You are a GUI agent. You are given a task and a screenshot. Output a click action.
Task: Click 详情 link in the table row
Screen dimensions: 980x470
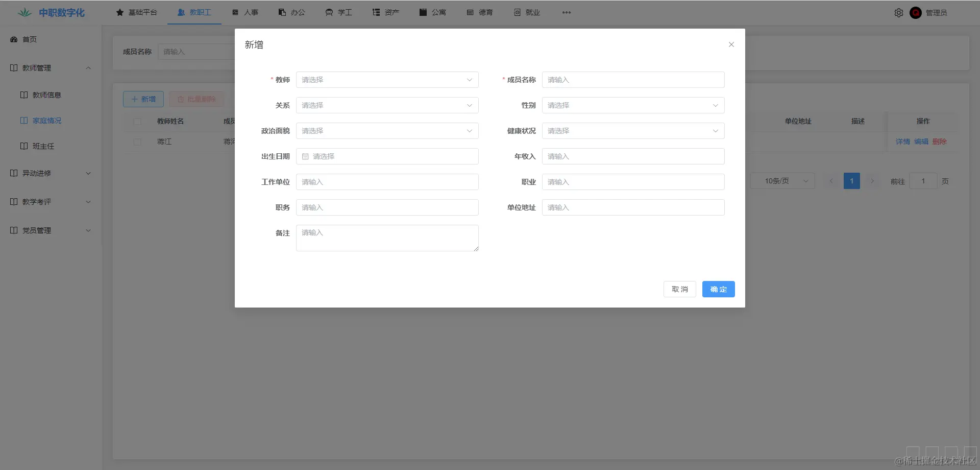pyautogui.click(x=903, y=142)
